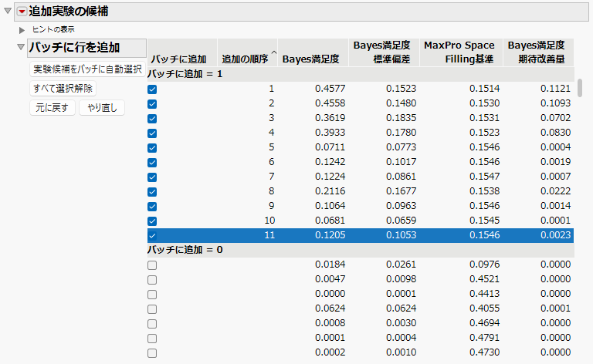Collapse the 追加実験の候補 outline section
Viewport: 593px width, 364px height.
pyautogui.click(x=8, y=11)
